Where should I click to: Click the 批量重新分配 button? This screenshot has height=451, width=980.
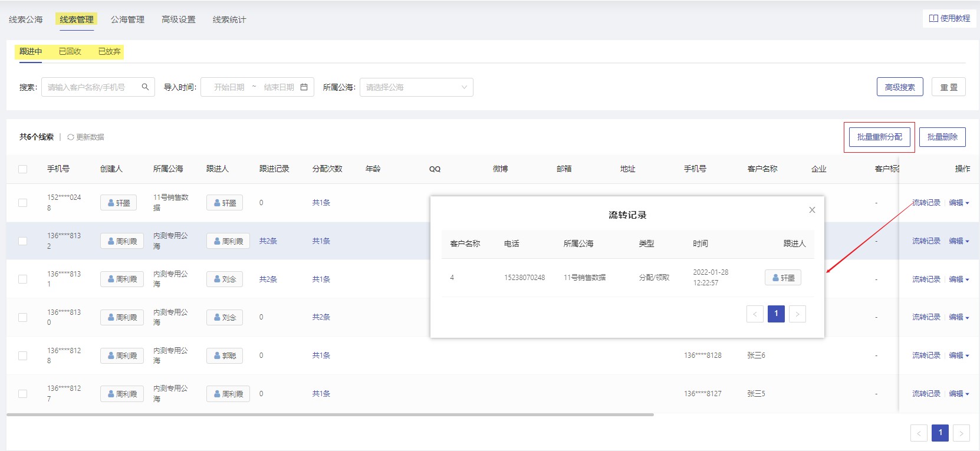click(880, 137)
